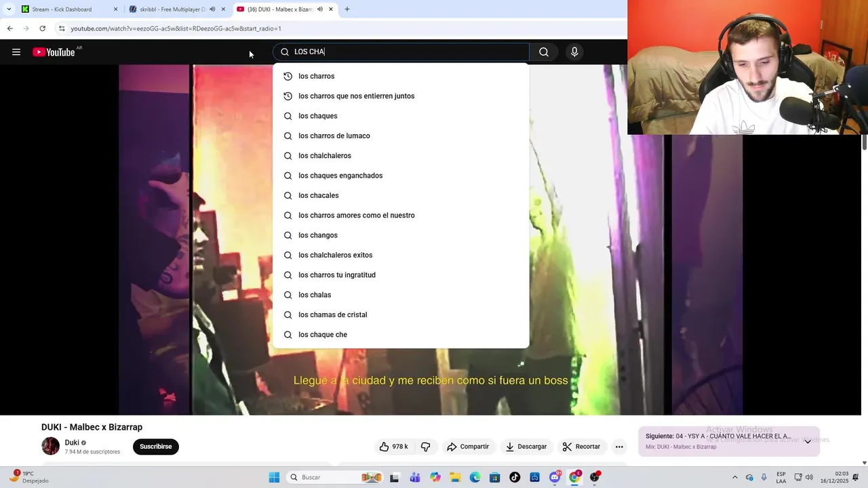Expand the Siguiente mix playlist panel
The height and width of the screenshot is (488, 868).
[x=808, y=441]
